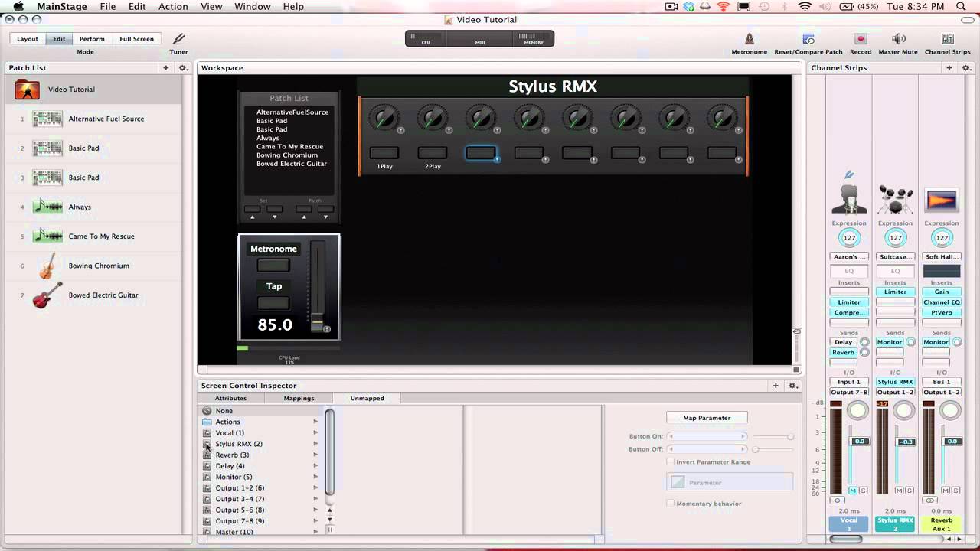The height and width of the screenshot is (551, 980).
Task: Click the Always patch waveform icon
Action: pos(47,207)
